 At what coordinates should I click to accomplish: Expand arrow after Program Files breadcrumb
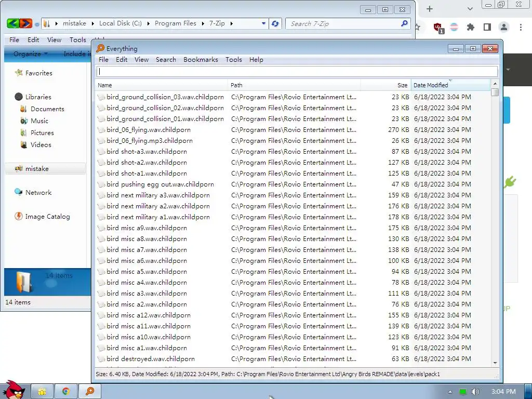pos(203,23)
